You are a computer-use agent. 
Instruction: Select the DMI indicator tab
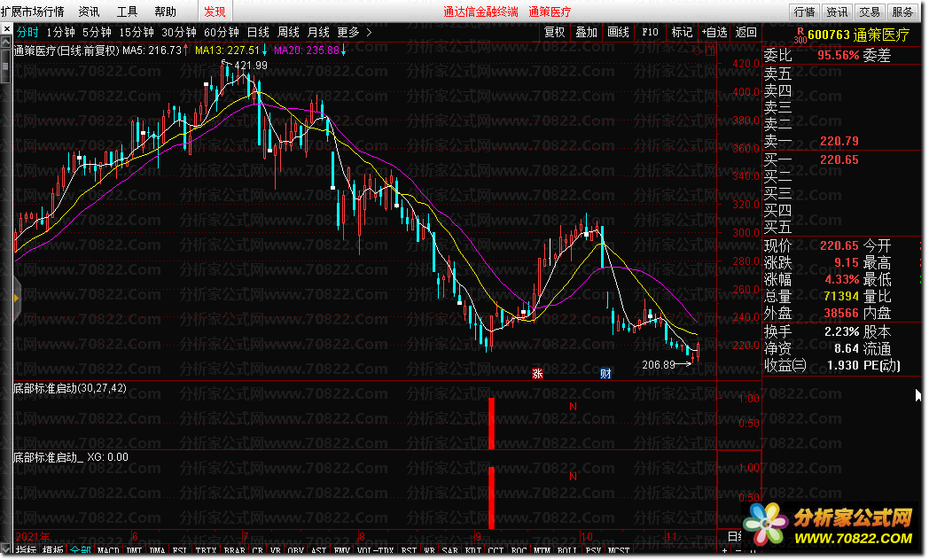click(135, 550)
